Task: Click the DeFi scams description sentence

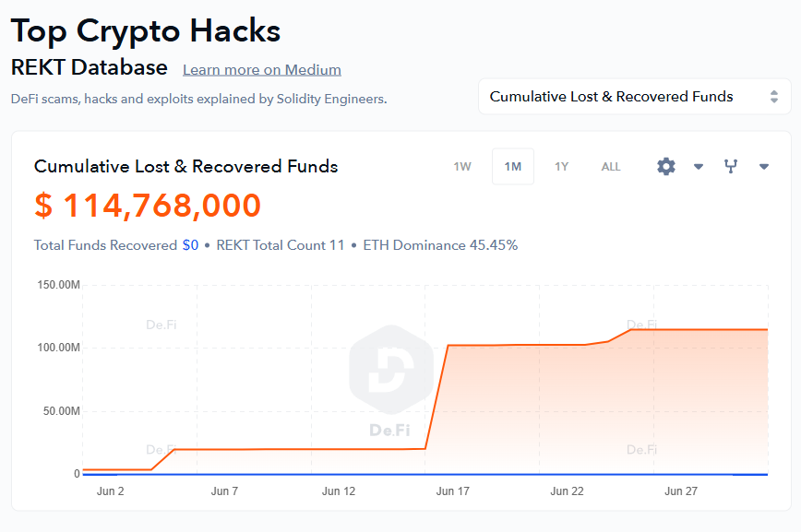Action: coord(198,99)
